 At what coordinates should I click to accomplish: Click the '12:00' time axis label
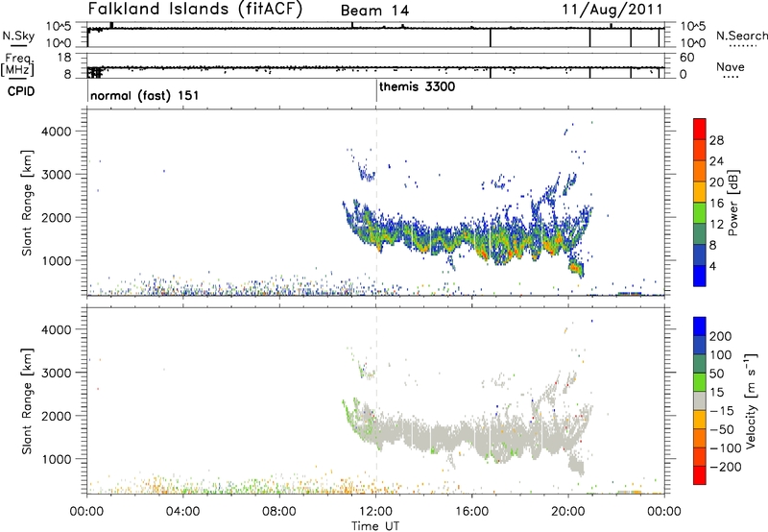point(376,512)
